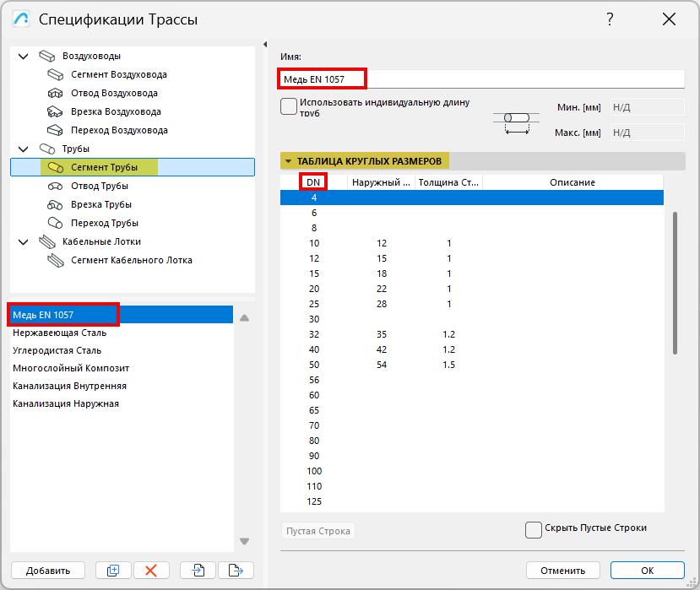Select the Канализация Внутренняя specification
This screenshot has height=590, width=700.
coord(121,386)
